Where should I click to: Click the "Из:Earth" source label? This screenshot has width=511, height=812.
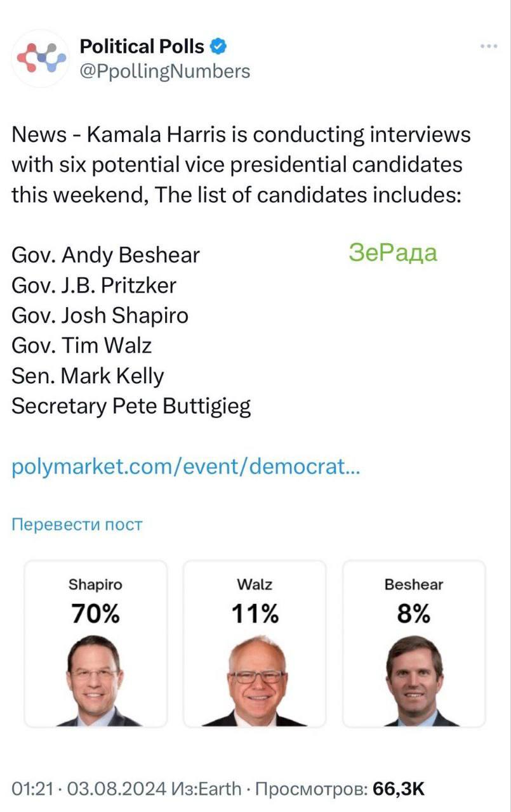pyautogui.click(x=207, y=789)
